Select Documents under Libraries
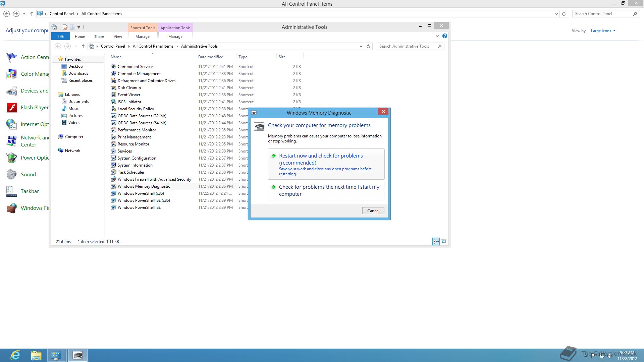Screen dimensions: 644x362 click(x=78, y=102)
